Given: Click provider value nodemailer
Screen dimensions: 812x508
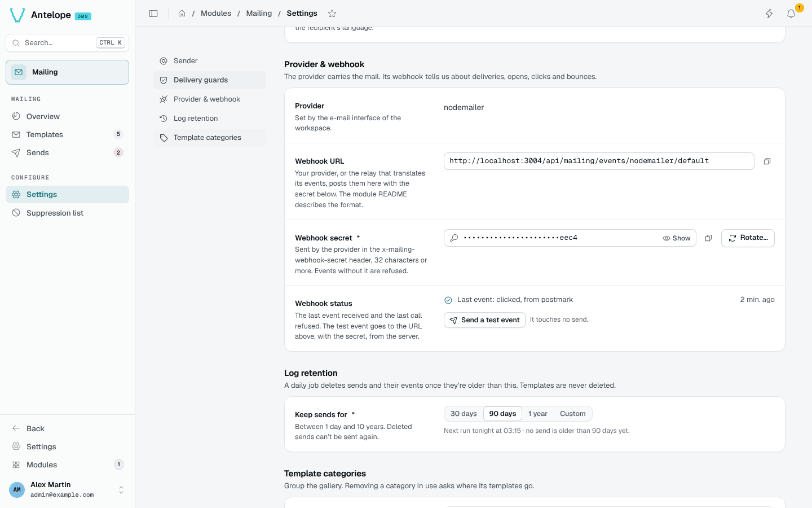Looking at the screenshot, I should [x=464, y=108].
